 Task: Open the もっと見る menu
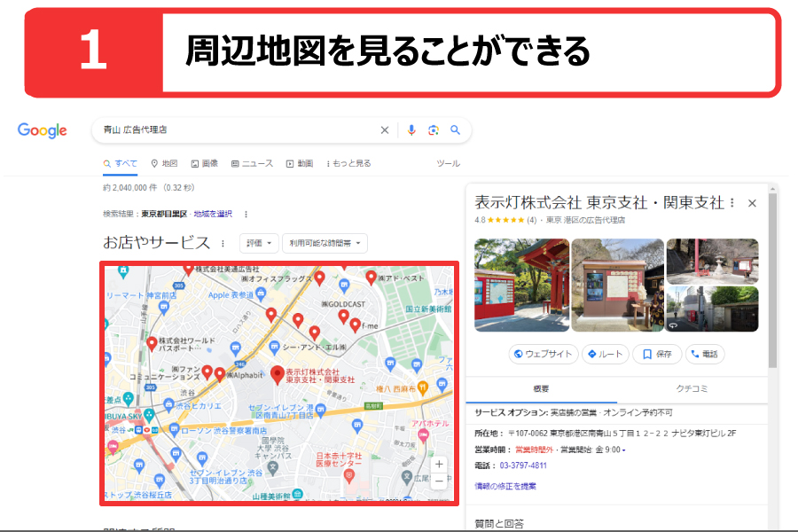click(x=348, y=163)
